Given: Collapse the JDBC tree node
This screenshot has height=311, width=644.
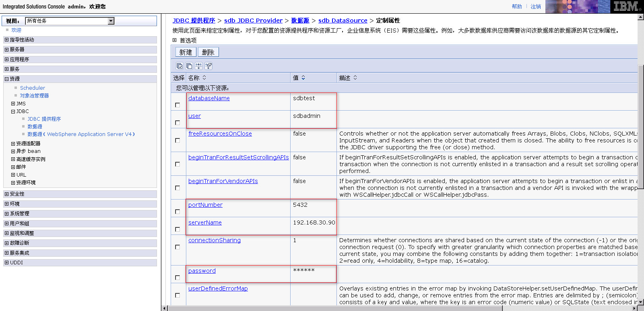Looking at the screenshot, I should coord(13,111).
